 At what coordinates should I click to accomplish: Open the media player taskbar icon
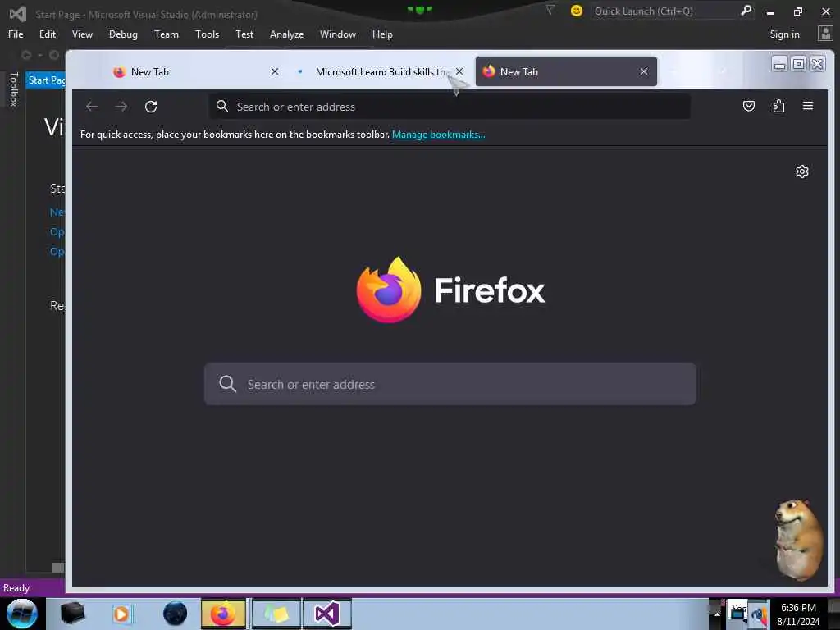click(x=121, y=614)
